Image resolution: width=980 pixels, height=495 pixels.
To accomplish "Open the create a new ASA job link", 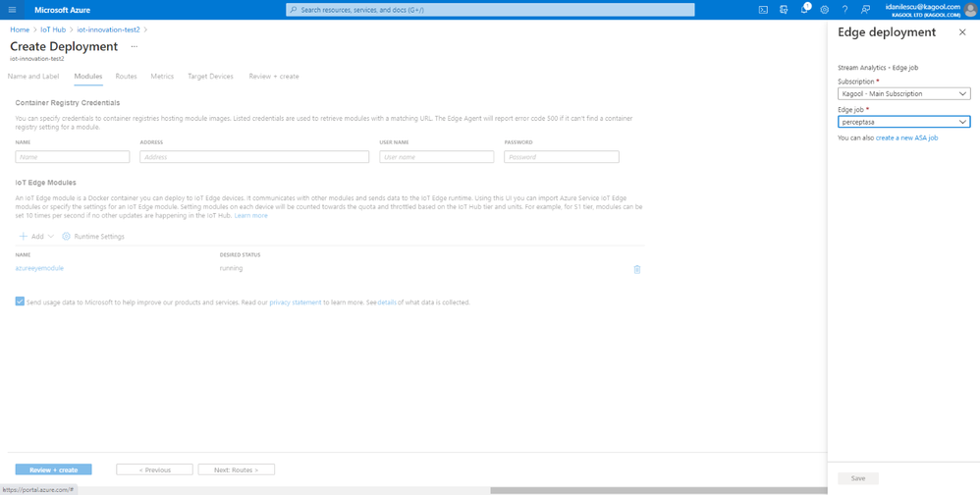I will 907,137.
